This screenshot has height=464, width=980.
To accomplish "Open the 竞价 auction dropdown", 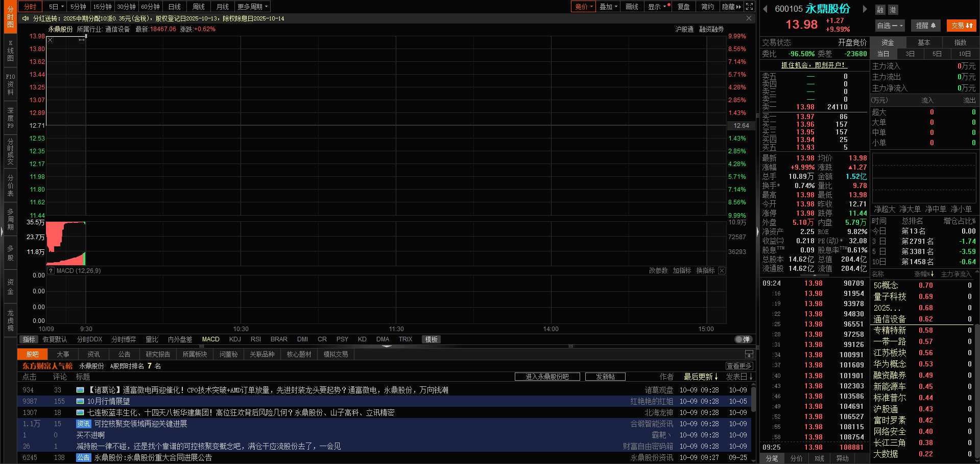I will click(x=584, y=7).
